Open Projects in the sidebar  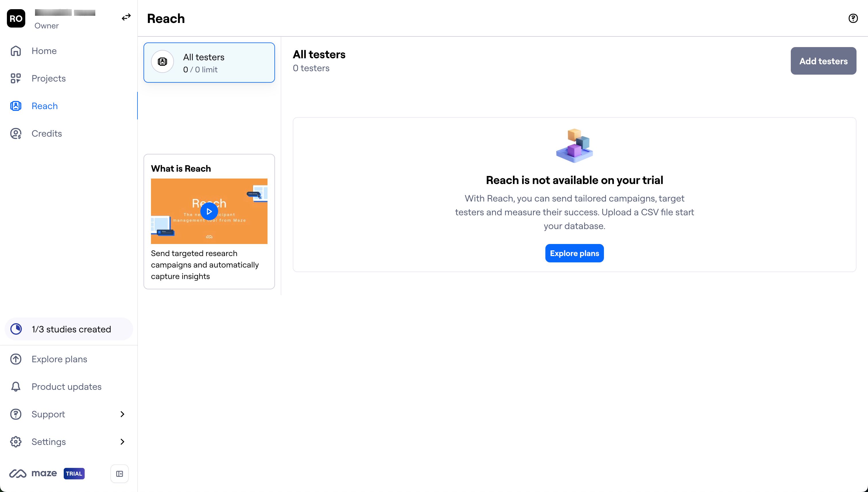pyautogui.click(x=69, y=78)
